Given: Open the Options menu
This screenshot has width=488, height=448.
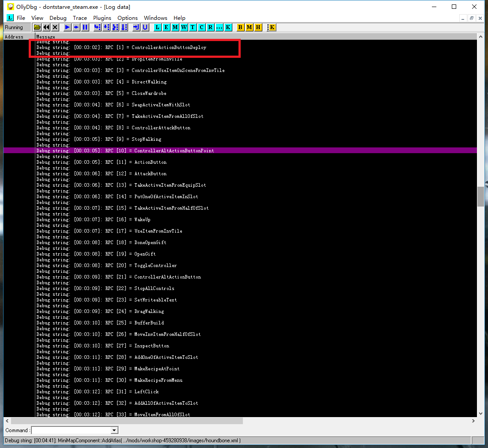Looking at the screenshot, I should point(127,18).
